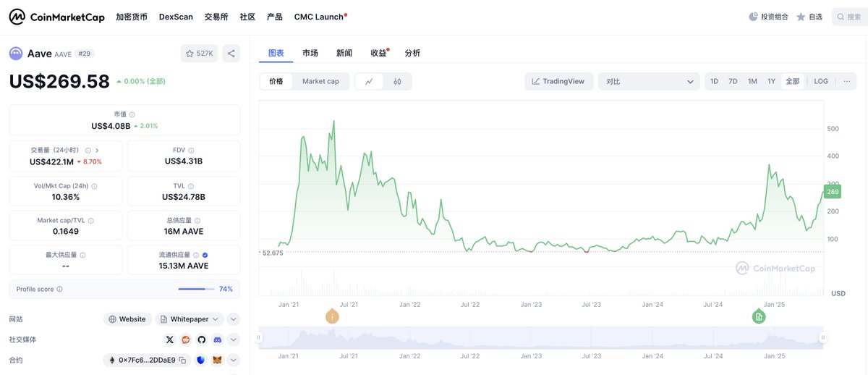Click the #29 rank badge
This screenshot has width=868, height=375.
pos(85,54)
